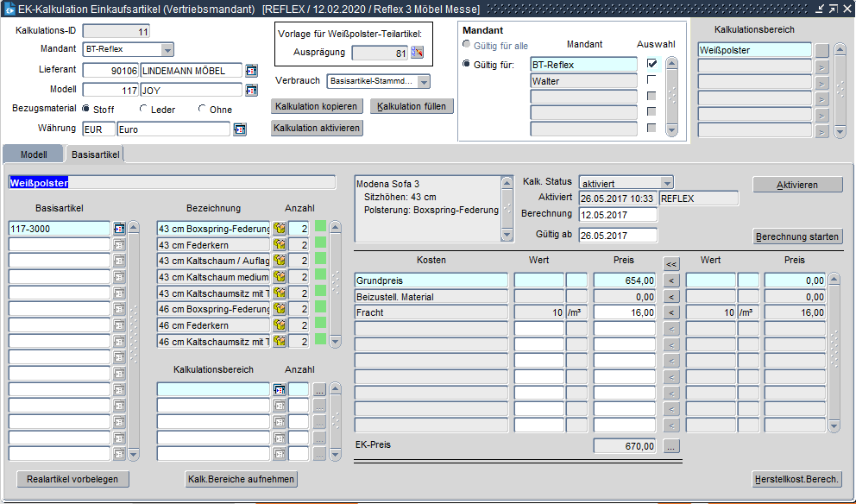Open lookup icon beside Modell JOY field
This screenshot has height=504, width=856.
tap(252, 90)
